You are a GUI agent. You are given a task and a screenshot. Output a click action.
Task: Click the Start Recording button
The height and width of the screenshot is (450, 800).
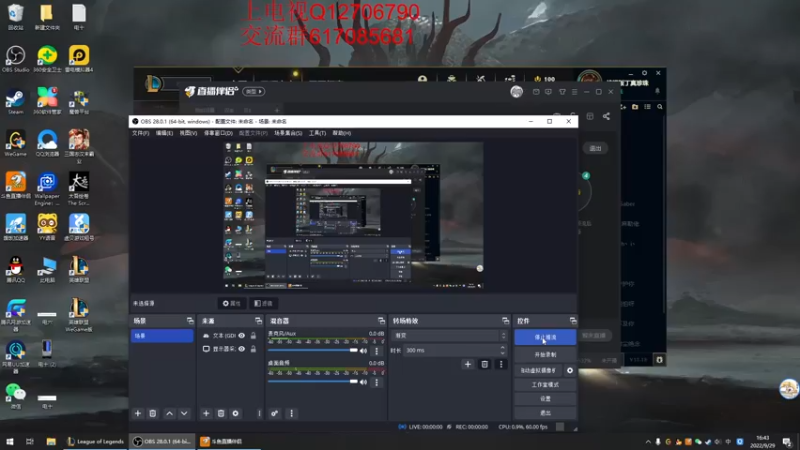click(x=545, y=355)
